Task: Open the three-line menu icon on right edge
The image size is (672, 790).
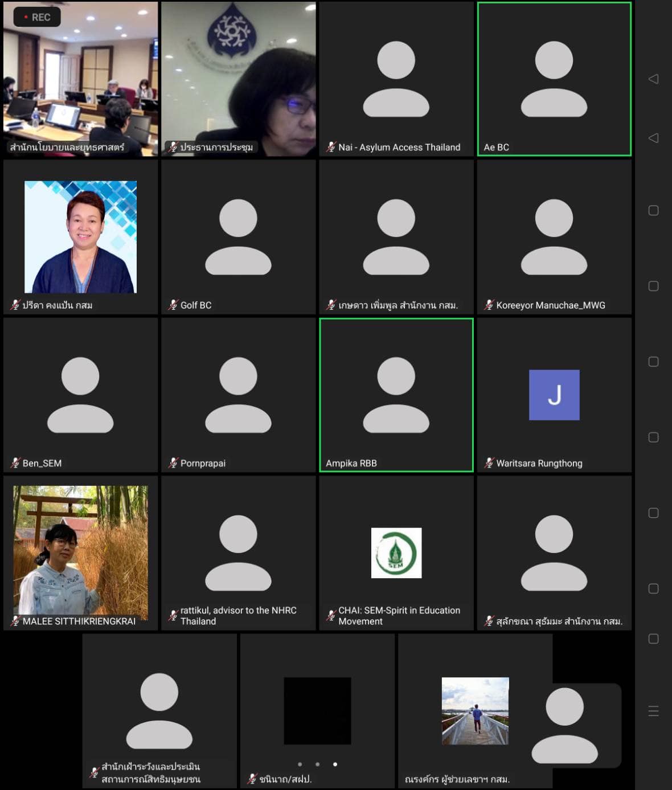Action: pos(653,711)
